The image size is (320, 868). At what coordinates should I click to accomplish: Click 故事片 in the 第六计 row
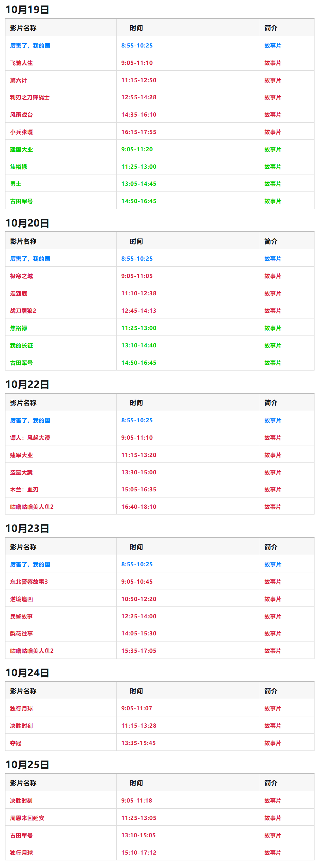pyautogui.click(x=273, y=80)
